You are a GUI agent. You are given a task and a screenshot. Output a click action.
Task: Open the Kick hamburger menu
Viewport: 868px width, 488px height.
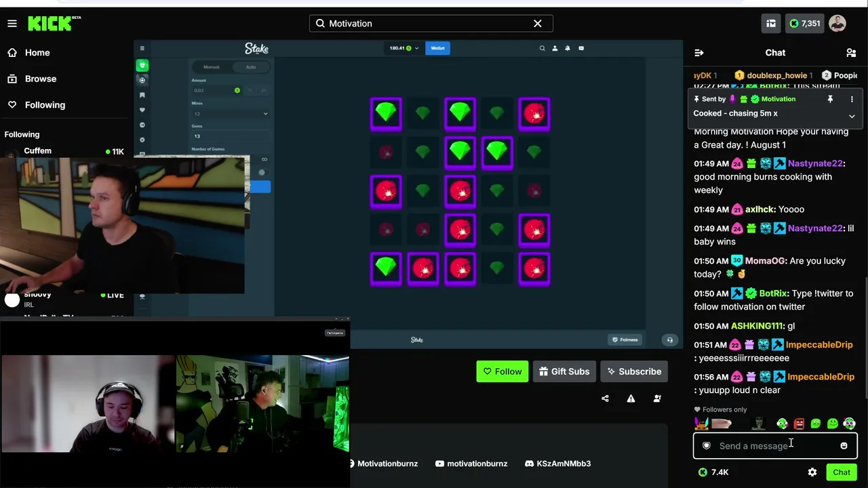(x=12, y=24)
